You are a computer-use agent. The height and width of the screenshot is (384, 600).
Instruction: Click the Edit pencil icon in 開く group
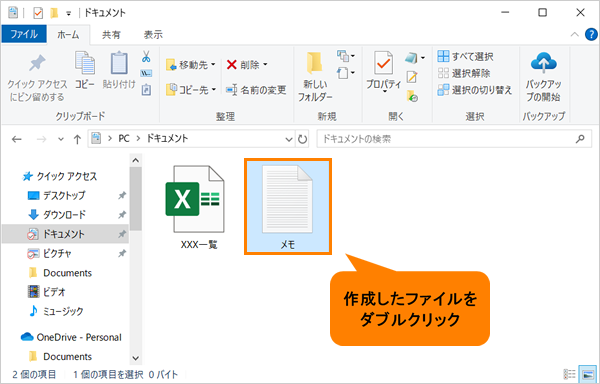(412, 77)
